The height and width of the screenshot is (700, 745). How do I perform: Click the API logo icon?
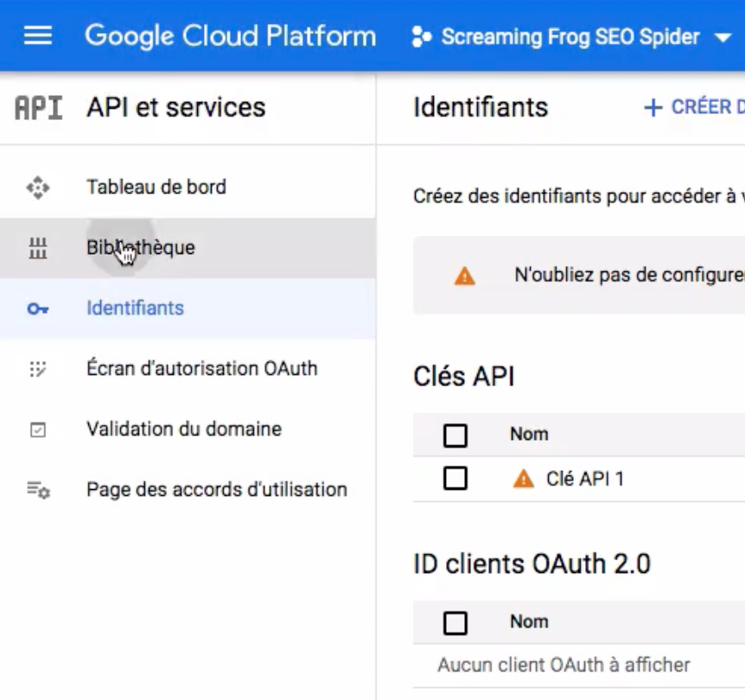[x=39, y=108]
